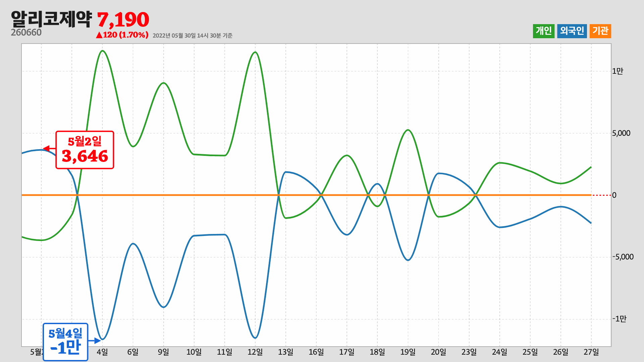
Task: Click the y-axis label -1만
Action: tap(619, 319)
